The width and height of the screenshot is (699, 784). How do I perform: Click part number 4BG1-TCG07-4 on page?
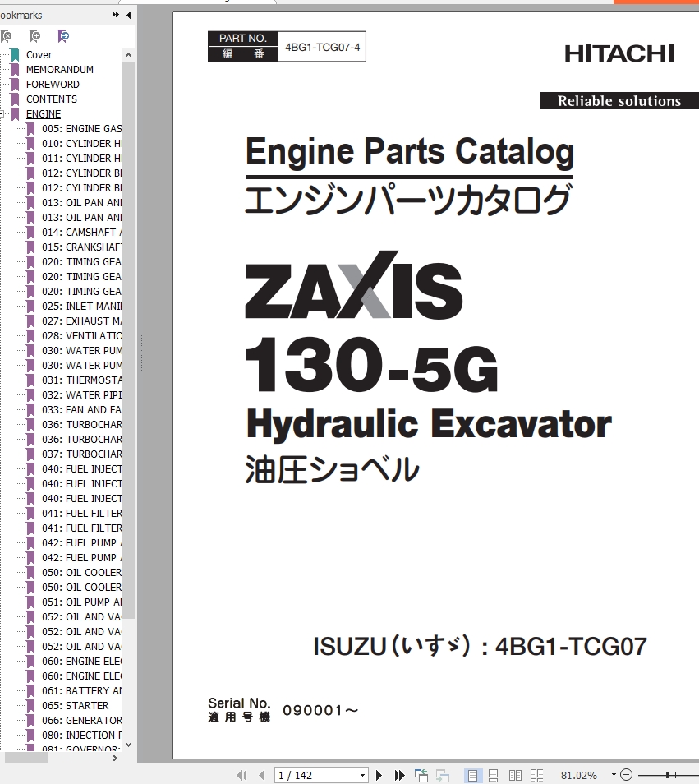pos(322,47)
